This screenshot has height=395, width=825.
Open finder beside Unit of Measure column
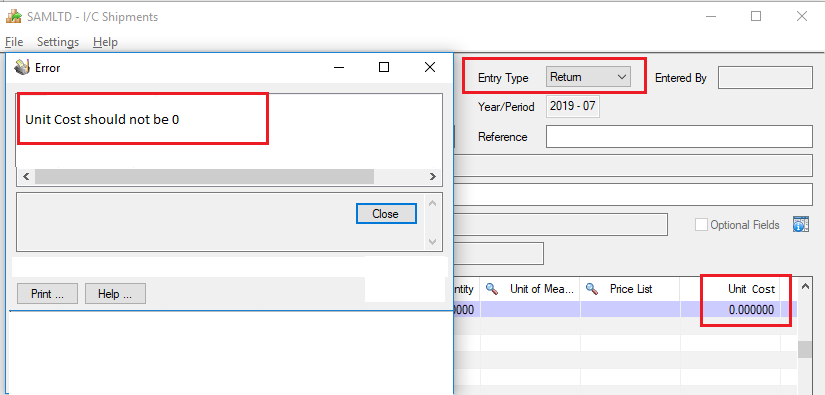pyautogui.click(x=491, y=289)
